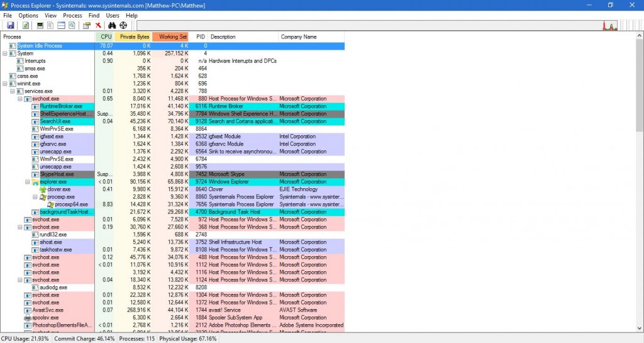
Task: Click the SearchUI.exe row icon
Action: (35, 121)
